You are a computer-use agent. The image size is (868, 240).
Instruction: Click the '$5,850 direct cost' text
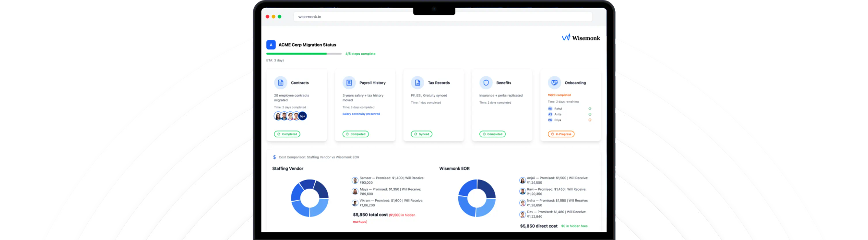[539, 226]
